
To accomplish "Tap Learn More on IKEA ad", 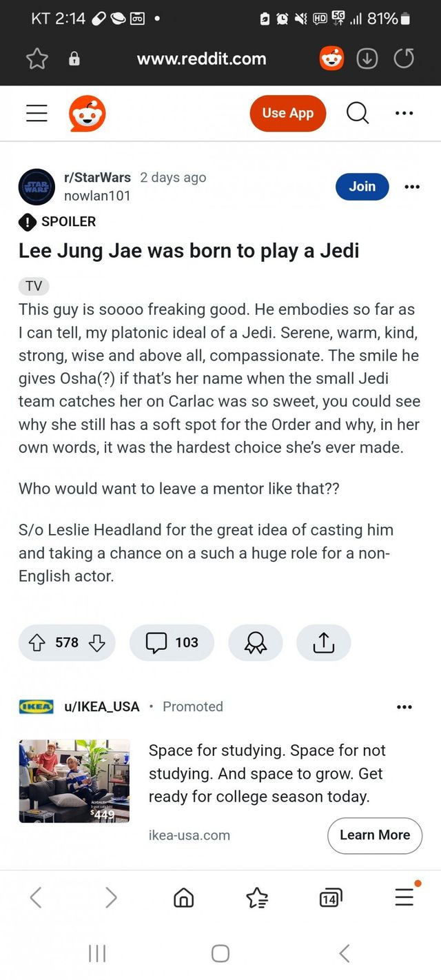I will click(374, 835).
